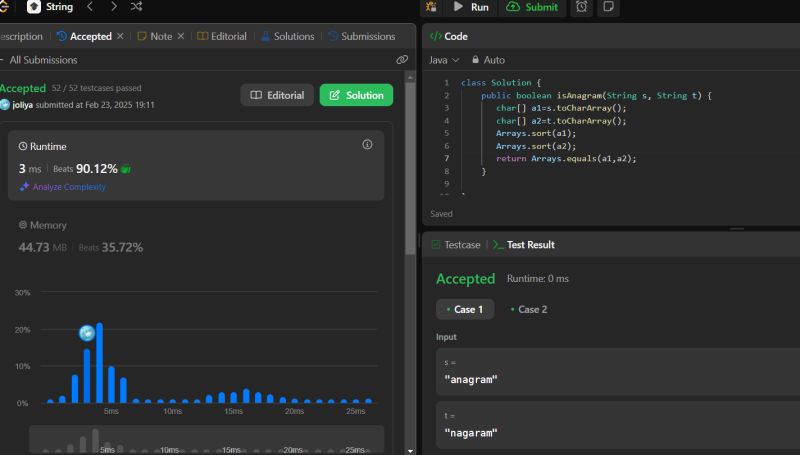Close the Note tab
The width and height of the screenshot is (800, 455).
click(x=181, y=36)
